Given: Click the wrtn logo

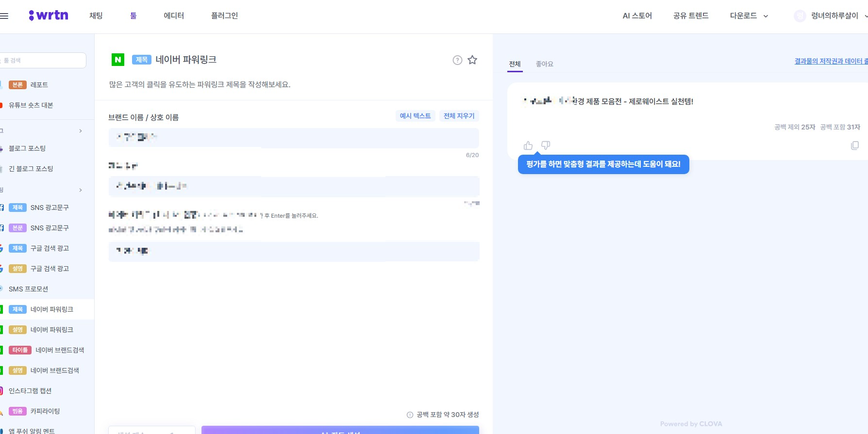Looking at the screenshot, I should point(49,16).
